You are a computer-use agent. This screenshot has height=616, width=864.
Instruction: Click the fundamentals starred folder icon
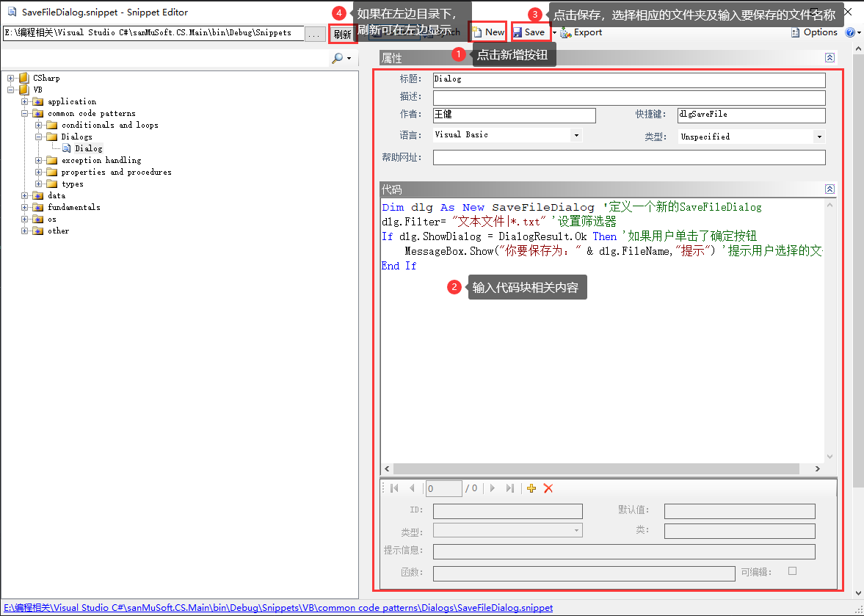tap(38, 207)
